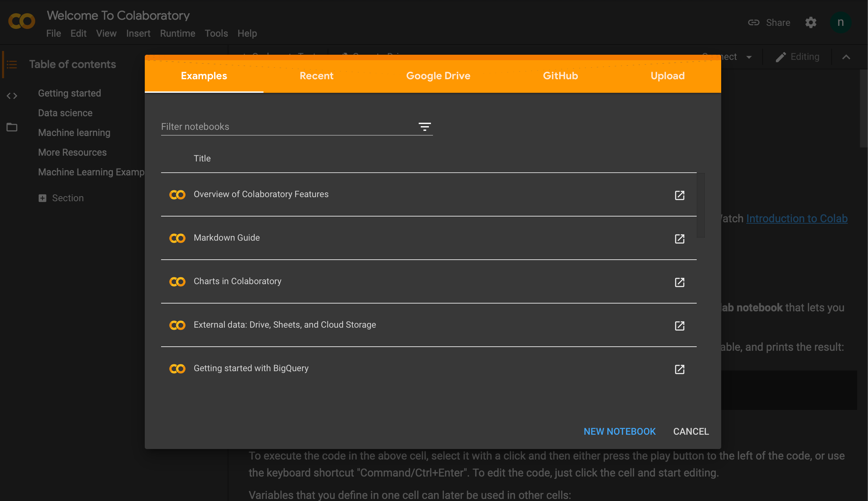Click the notebook list scrollbar thumb
The image size is (868, 501).
(x=700, y=205)
